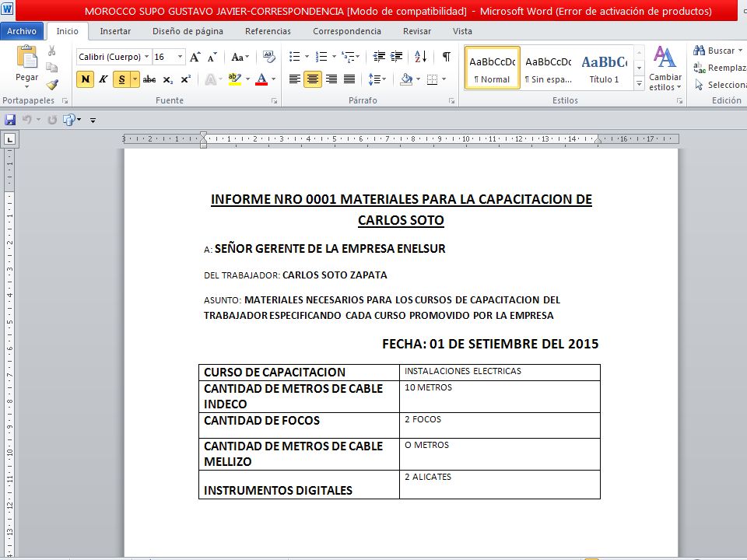Screen dimensions: 747x560
Task: Toggle show paragraph marks pilcrow
Action: pos(447,57)
